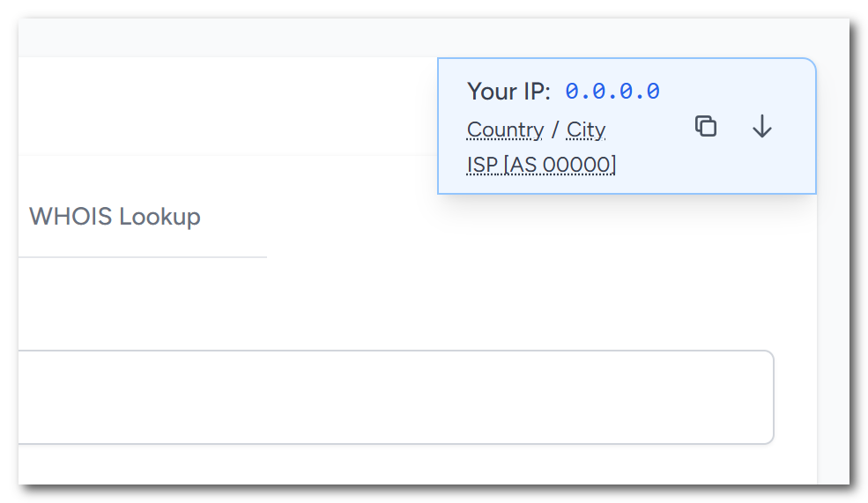The width and height of the screenshot is (868, 503).
Task: Click the white header area left of IP card
Action: [220, 106]
